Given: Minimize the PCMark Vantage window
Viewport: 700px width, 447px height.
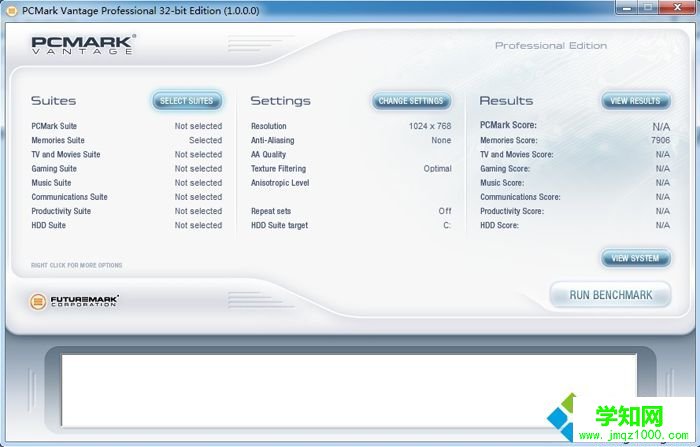Looking at the screenshot, I should pos(626,8).
